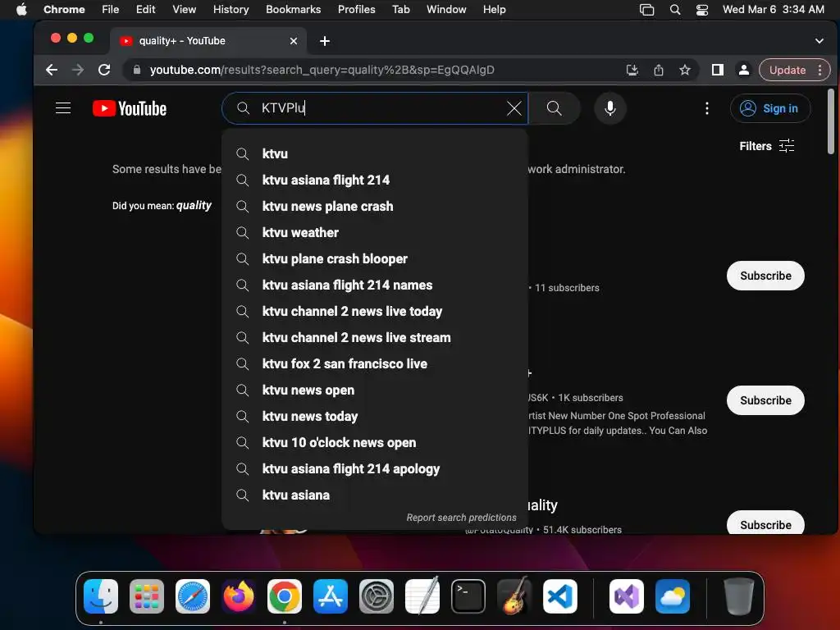Run the search with the magnifier button
Screen dimensions: 840x630
tap(554, 108)
